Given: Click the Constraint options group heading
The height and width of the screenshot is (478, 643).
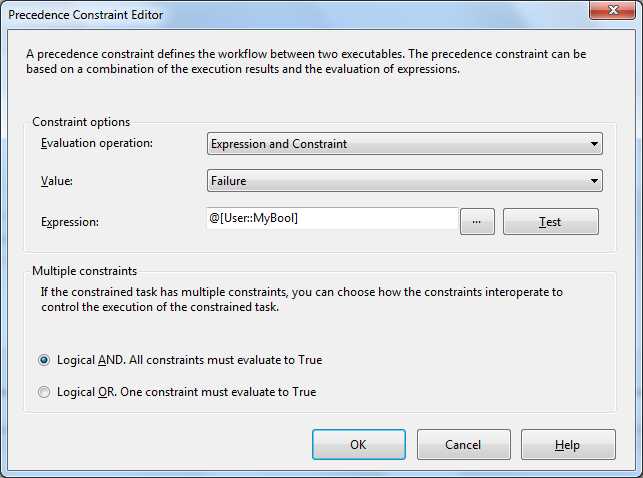Looking at the screenshot, I should tap(81, 122).
